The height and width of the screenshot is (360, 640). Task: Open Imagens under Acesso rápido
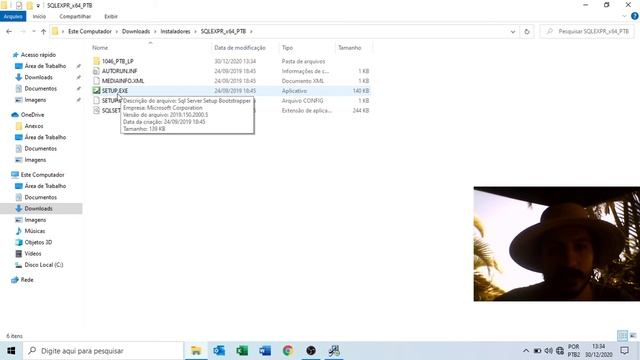point(35,100)
